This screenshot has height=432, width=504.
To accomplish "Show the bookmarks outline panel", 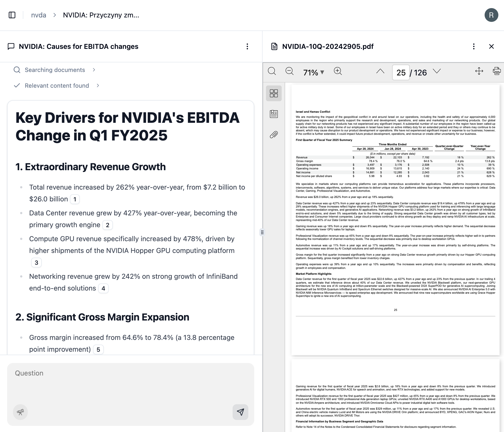I will tap(274, 114).
